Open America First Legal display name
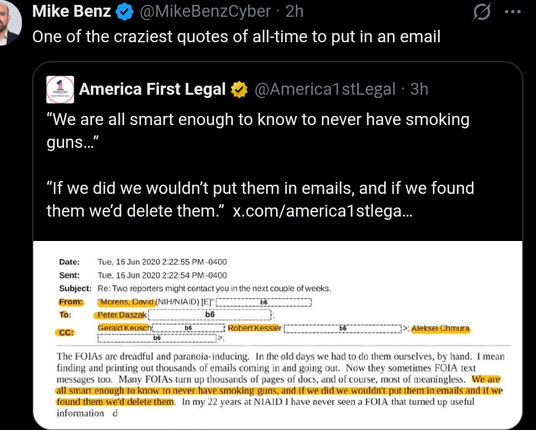The height and width of the screenshot is (430, 536). point(152,89)
